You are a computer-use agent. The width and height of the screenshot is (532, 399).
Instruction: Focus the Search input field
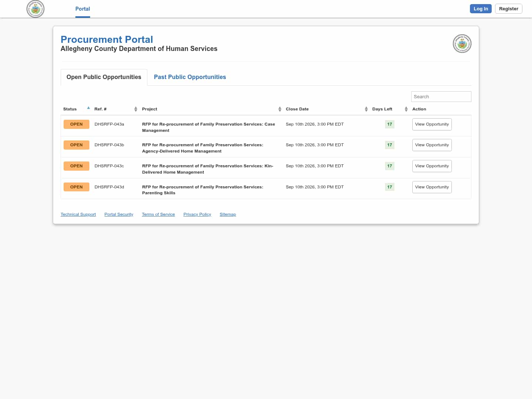click(x=441, y=96)
